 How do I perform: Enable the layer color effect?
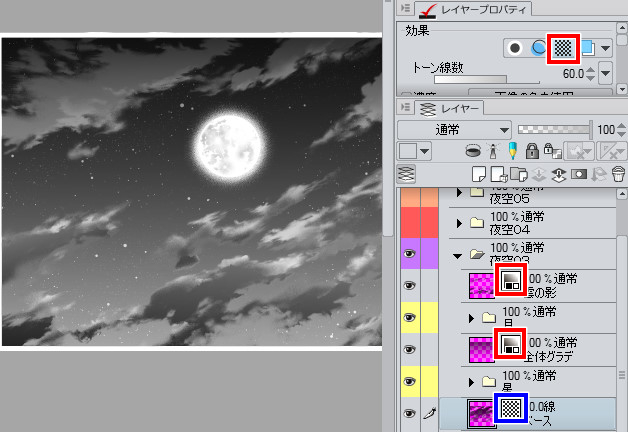588,48
